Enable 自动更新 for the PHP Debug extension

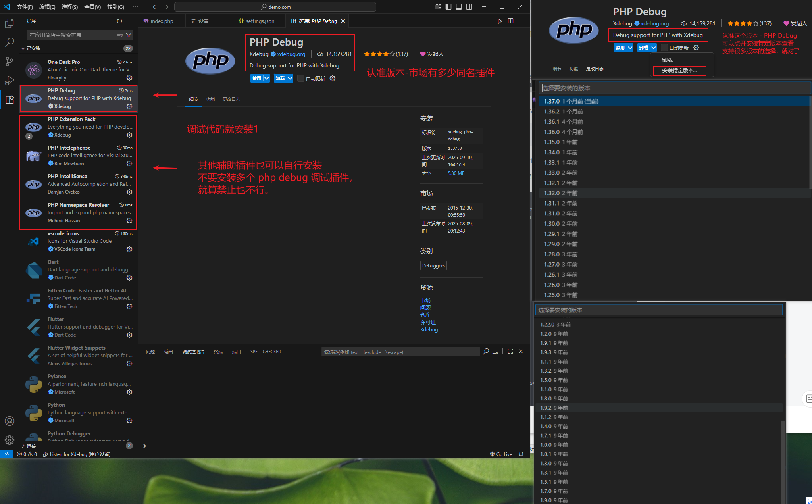coord(300,78)
